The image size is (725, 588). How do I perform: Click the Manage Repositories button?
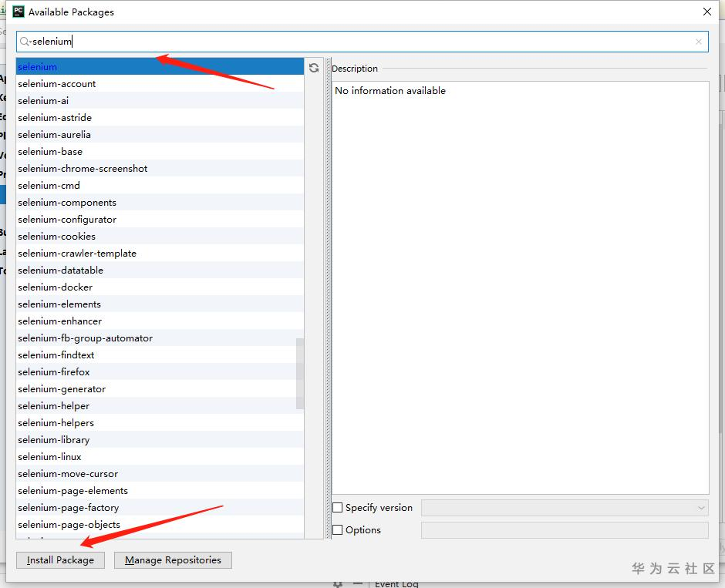[173, 559]
